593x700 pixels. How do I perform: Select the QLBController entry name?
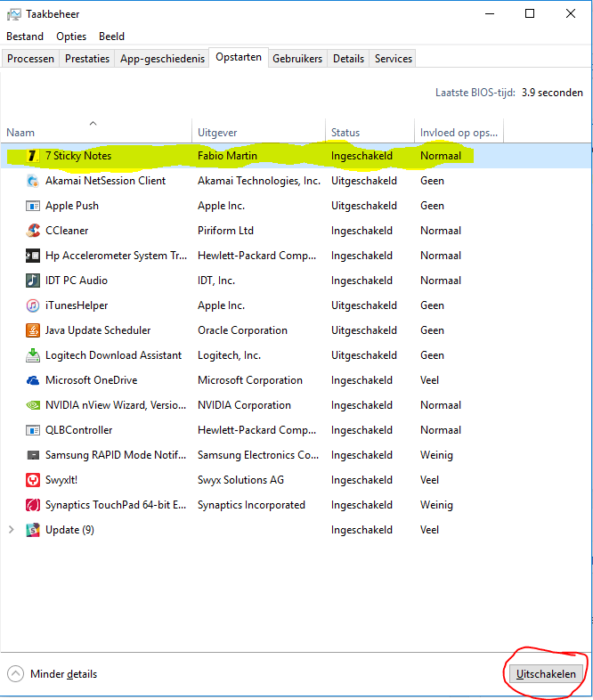point(78,430)
